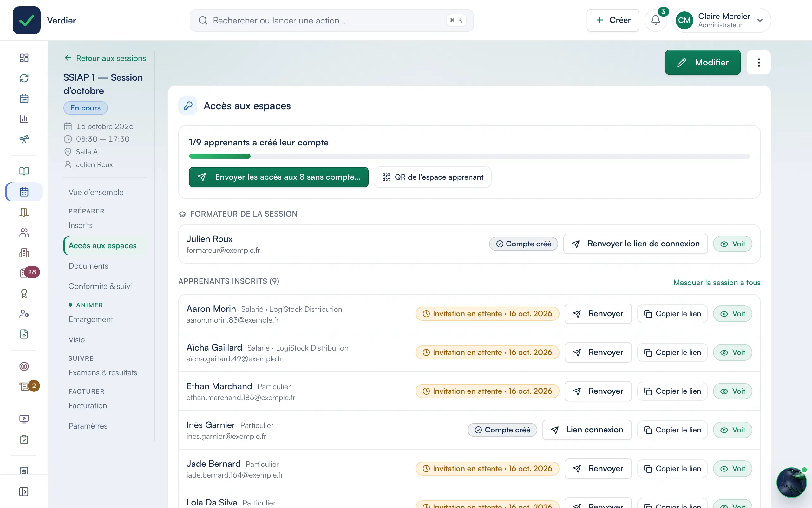Open the people group sidebar icon
812x508 pixels.
pos(24,232)
